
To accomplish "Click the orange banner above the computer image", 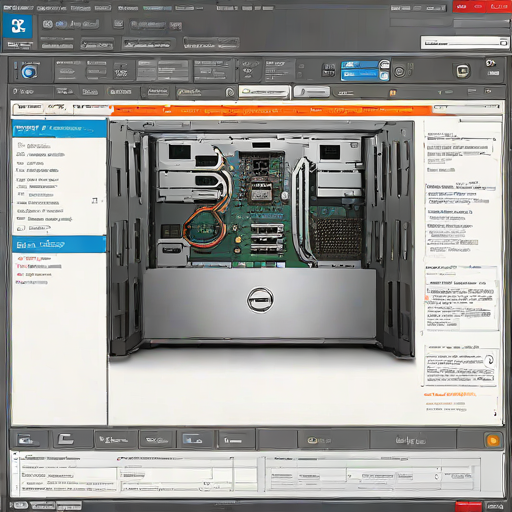I will [272, 110].
